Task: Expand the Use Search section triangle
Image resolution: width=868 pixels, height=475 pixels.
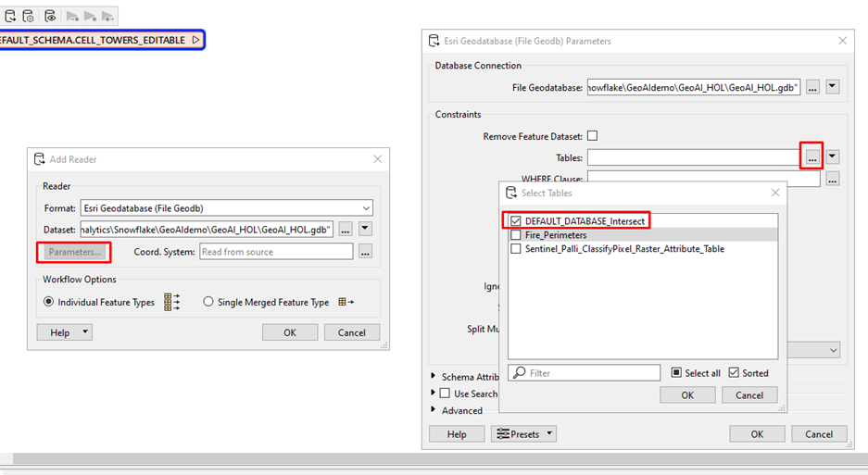Action: (x=434, y=394)
